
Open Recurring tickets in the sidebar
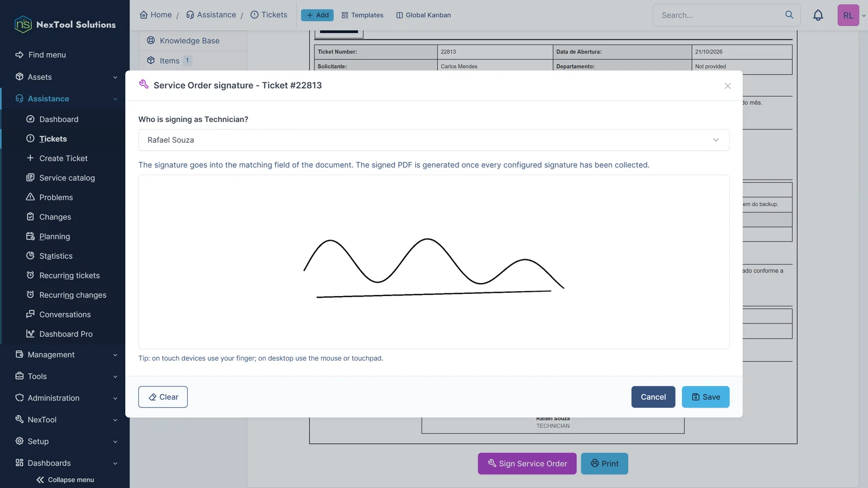(69, 275)
